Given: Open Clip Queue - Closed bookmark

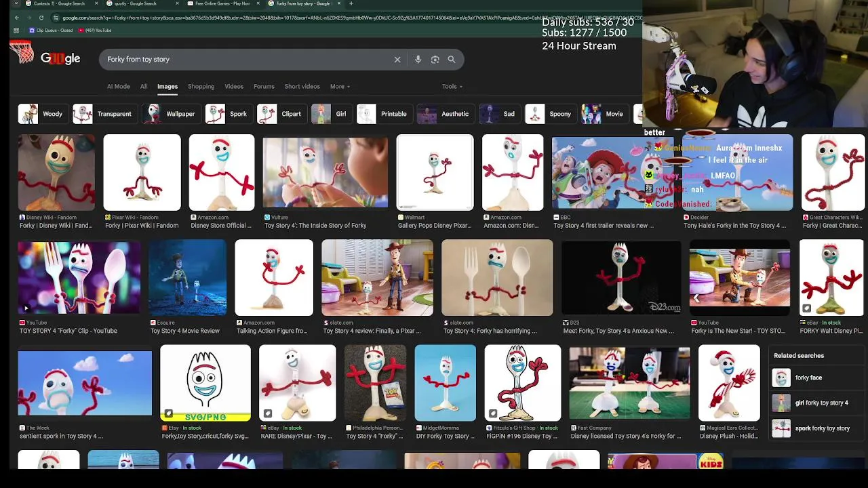Looking at the screenshot, I should pyautogui.click(x=51, y=30).
